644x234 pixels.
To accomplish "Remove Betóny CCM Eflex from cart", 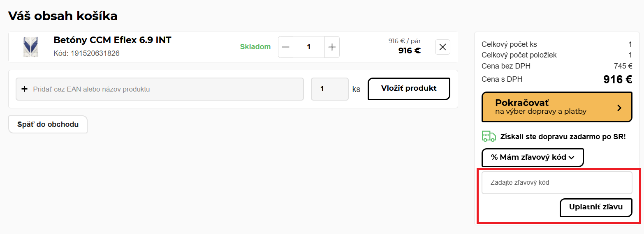I will [x=442, y=47].
